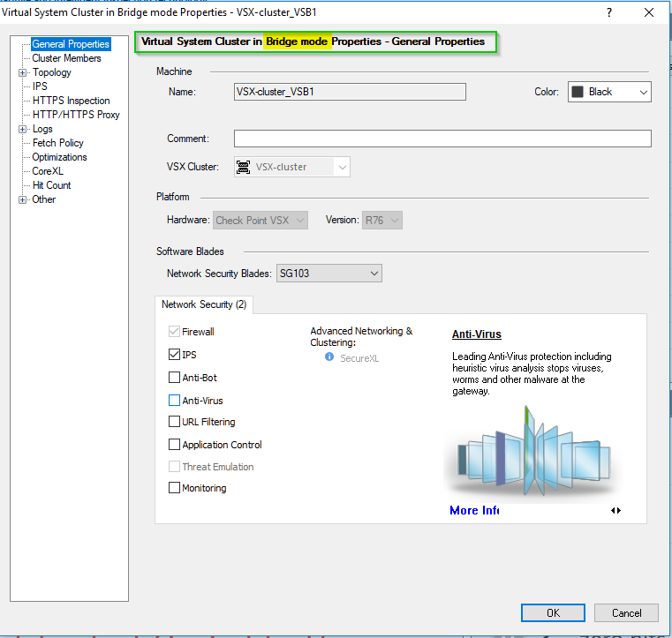Open the Fetch Policy page
The height and width of the screenshot is (638, 672).
pos(58,143)
